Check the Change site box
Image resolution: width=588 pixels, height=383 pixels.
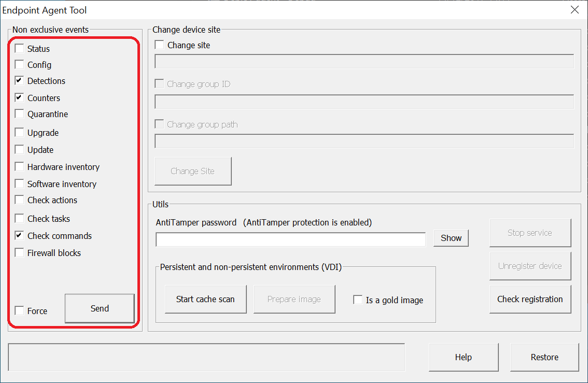pos(159,45)
